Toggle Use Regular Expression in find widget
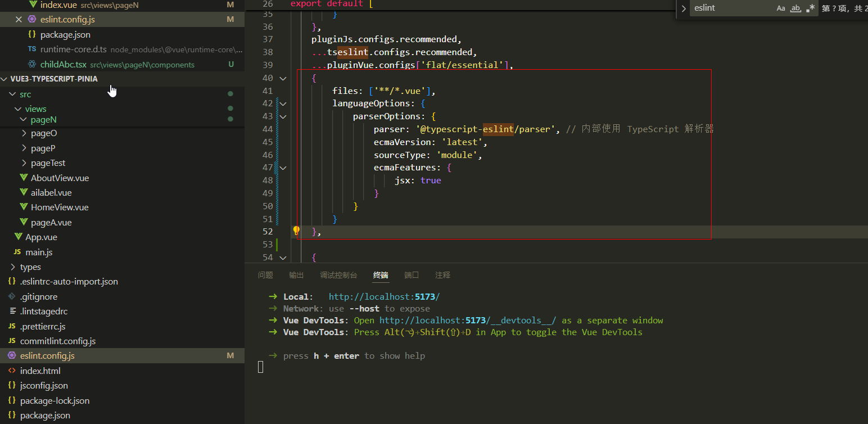Screen dimensions: 868x424 point(810,8)
